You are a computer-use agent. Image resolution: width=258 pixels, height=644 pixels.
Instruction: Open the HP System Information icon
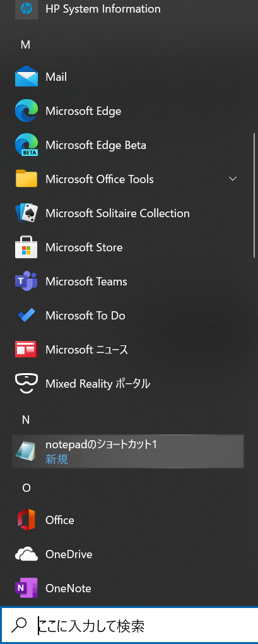26,9
